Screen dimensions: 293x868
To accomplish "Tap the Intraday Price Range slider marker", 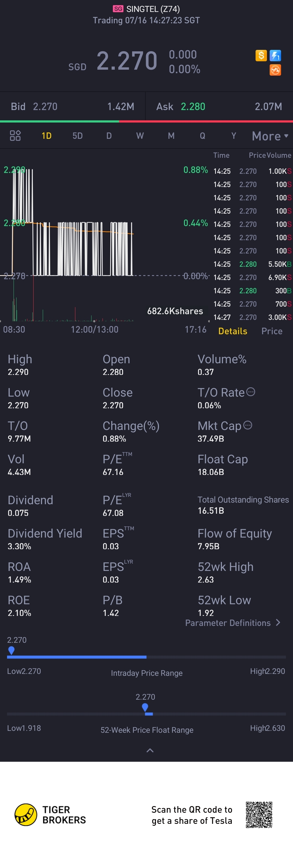I will coord(11,650).
